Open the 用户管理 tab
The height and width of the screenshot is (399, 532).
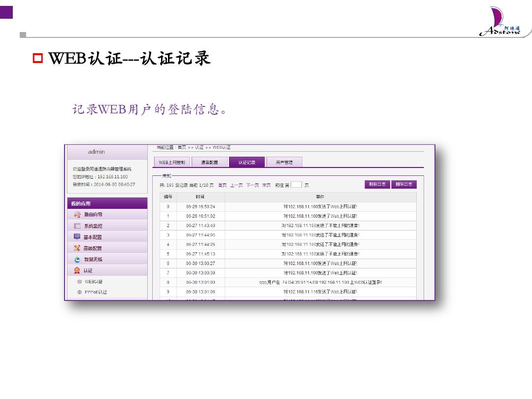tap(284, 163)
